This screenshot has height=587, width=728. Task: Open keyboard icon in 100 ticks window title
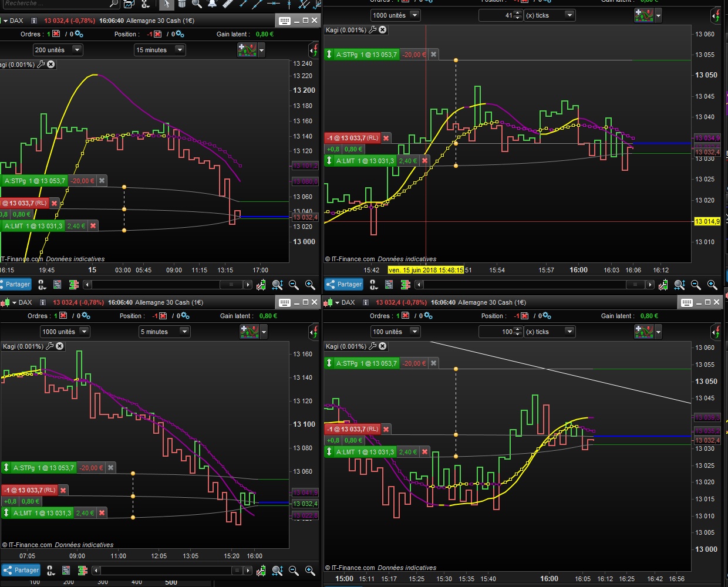click(x=686, y=302)
